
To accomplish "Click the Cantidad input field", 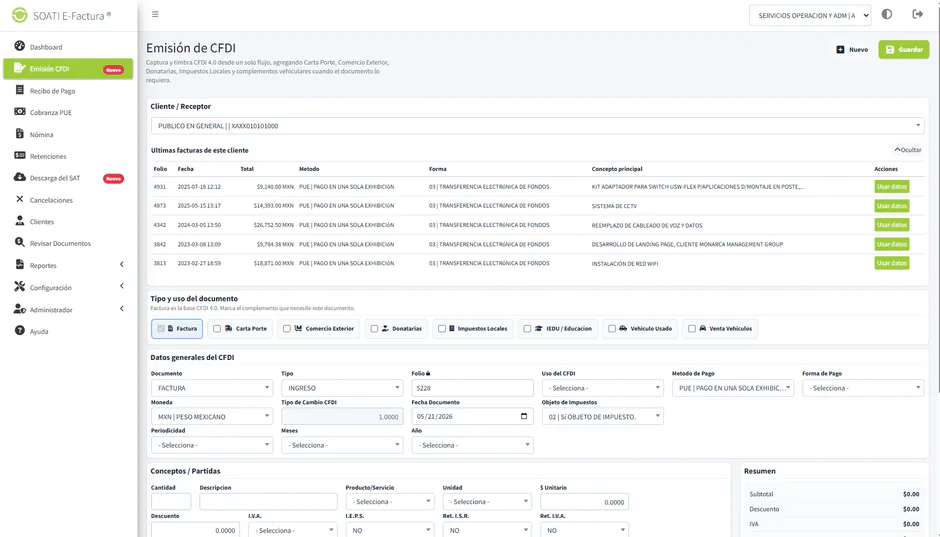I will (171, 502).
